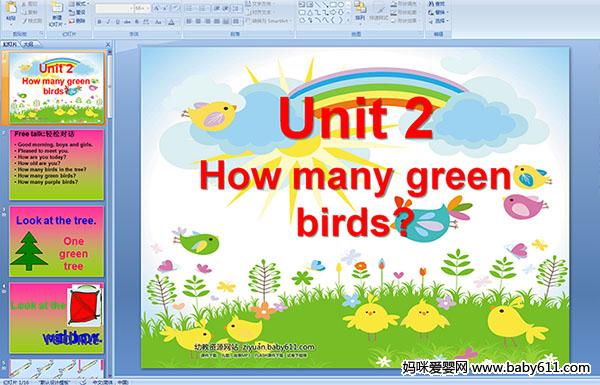600x385 pixels.
Task: Click Clear All Formatting icon
Action: click(176, 8)
